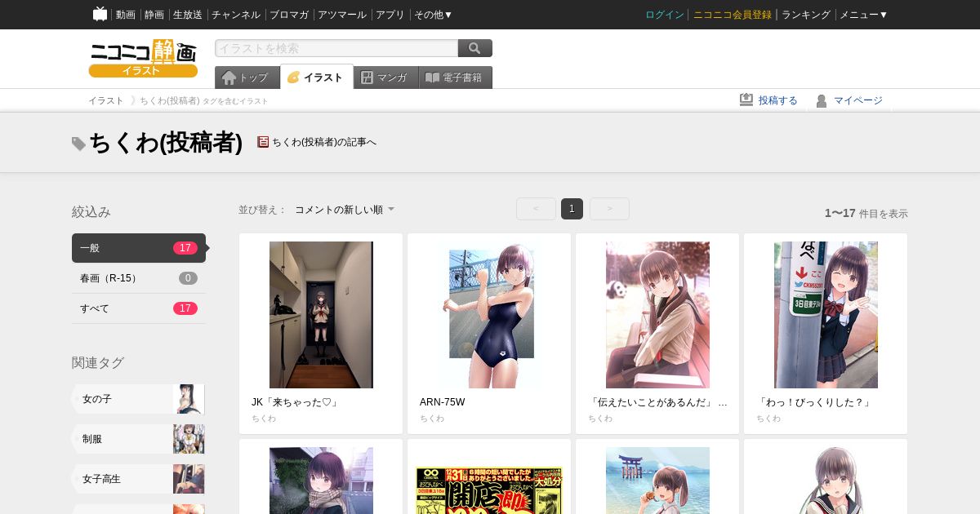Click the 制服 tag thumbnail image
Image resolution: width=980 pixels, height=514 pixels.
[189, 439]
